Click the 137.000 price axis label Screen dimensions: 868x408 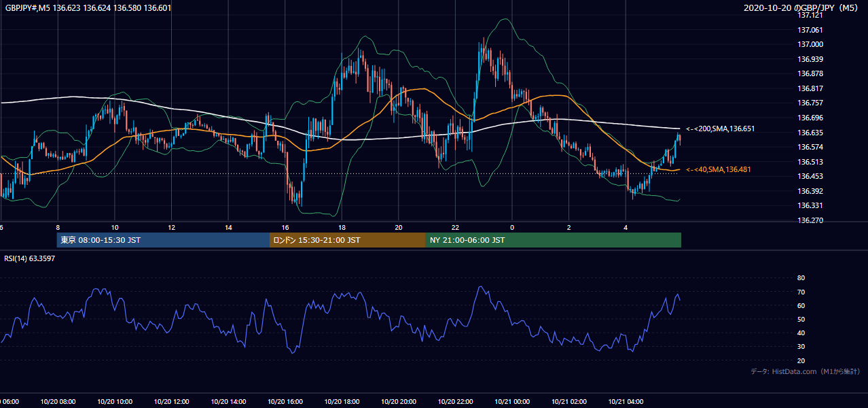coord(810,44)
